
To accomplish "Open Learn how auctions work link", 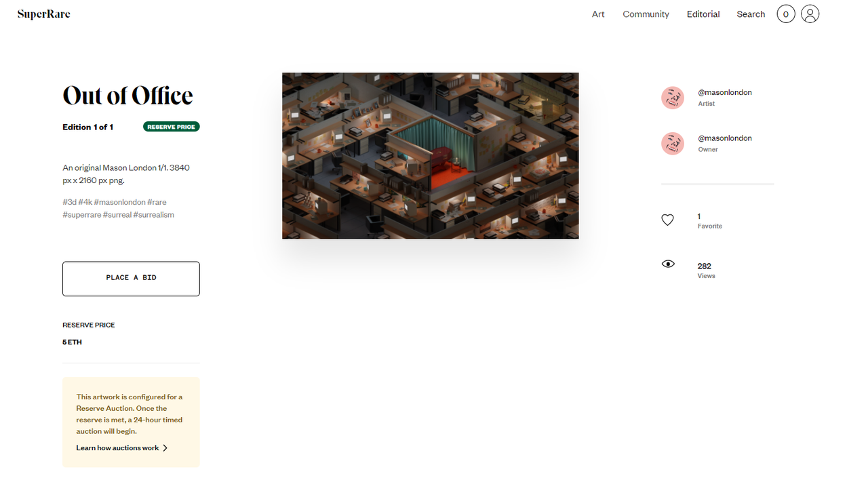I will coord(117,448).
